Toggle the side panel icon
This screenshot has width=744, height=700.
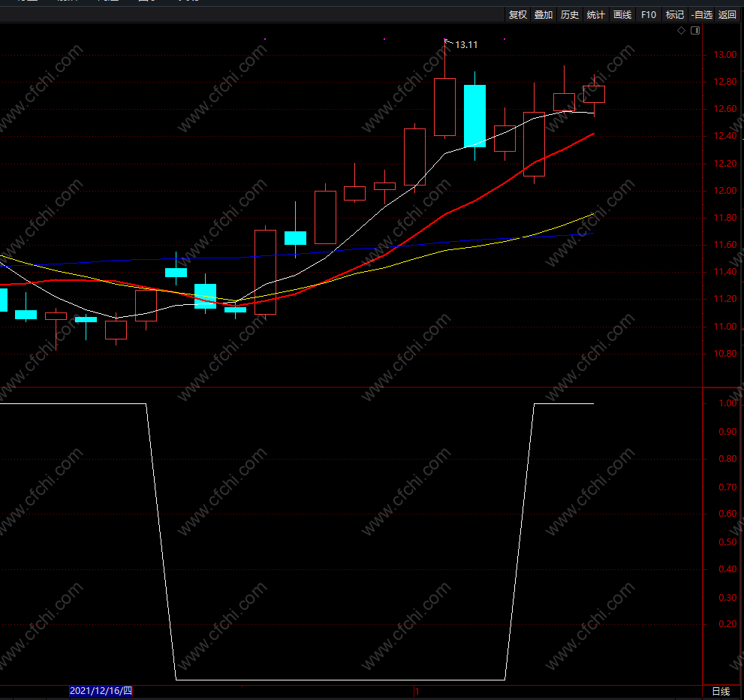(695, 30)
